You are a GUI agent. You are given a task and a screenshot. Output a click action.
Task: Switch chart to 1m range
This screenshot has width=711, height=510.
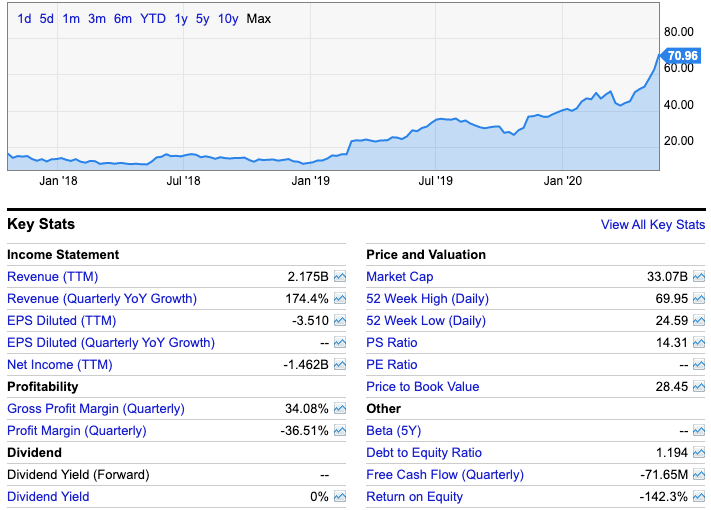click(71, 19)
